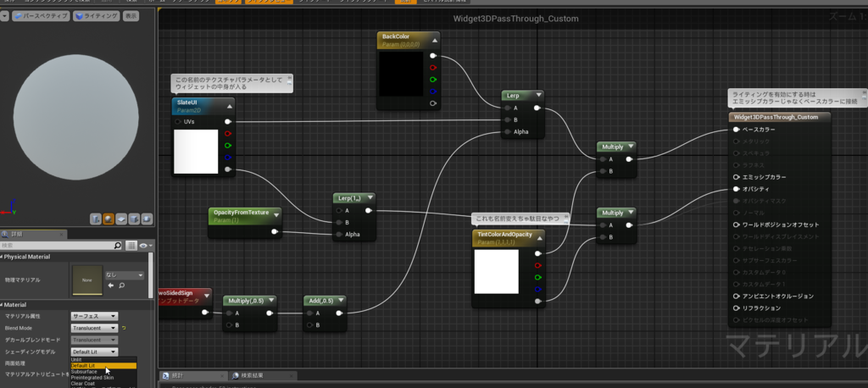Set preview mesh to plane shape
This screenshot has height=388, width=868.
click(x=121, y=219)
